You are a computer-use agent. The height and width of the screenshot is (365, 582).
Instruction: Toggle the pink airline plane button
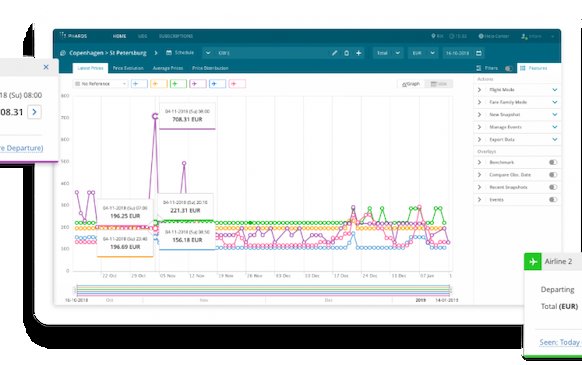[x=237, y=84]
